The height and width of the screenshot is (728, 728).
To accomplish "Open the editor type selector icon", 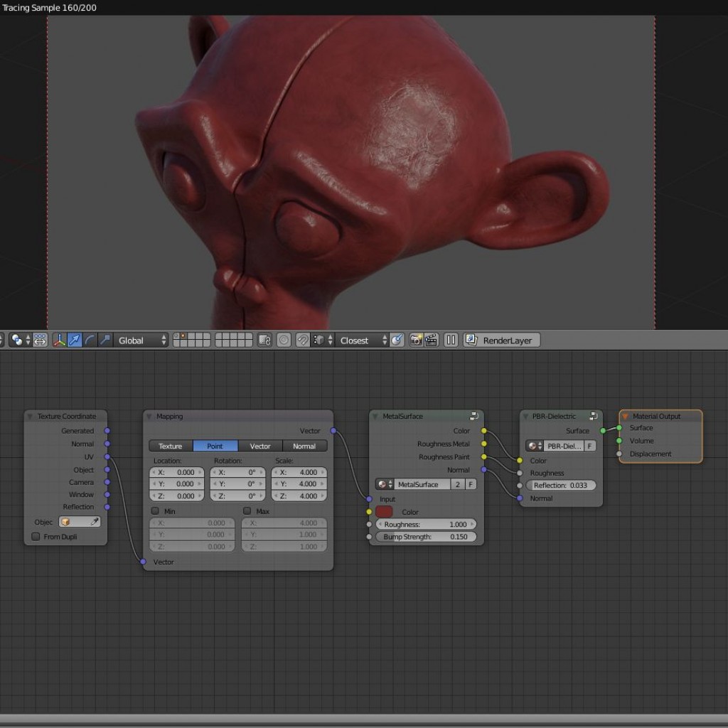I will pyautogui.click(x=3, y=340).
